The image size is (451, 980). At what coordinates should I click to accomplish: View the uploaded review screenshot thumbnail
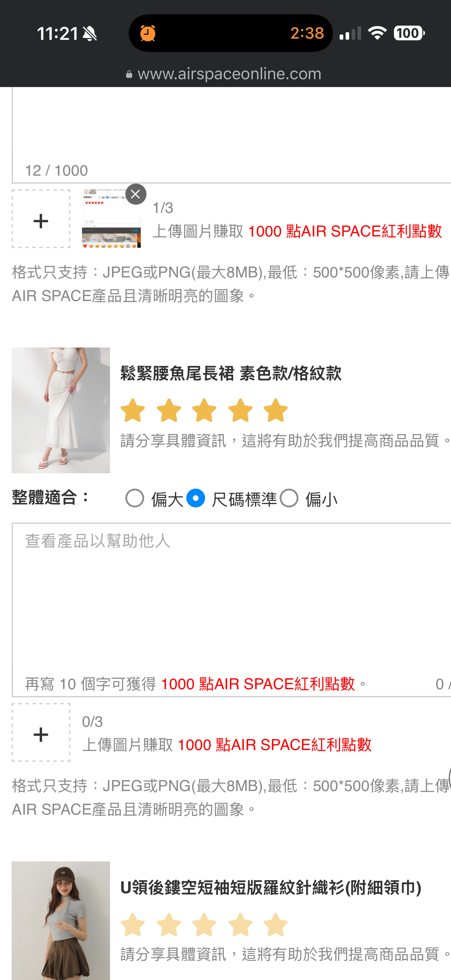(111, 219)
